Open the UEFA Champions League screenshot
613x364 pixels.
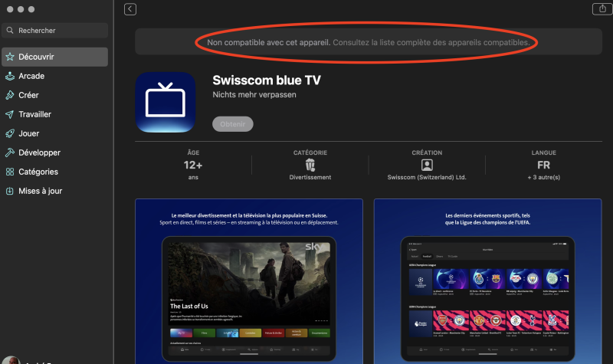pyautogui.click(x=488, y=281)
